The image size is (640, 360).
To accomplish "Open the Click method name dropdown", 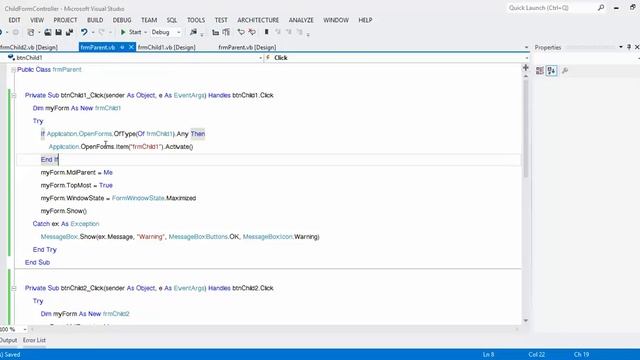I will coord(527,58).
